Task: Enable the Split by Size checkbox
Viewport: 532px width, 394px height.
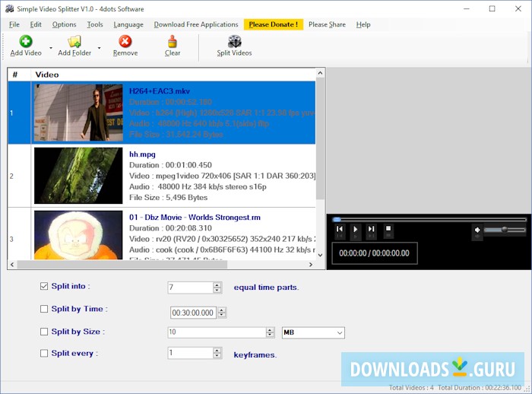Action: coord(43,332)
